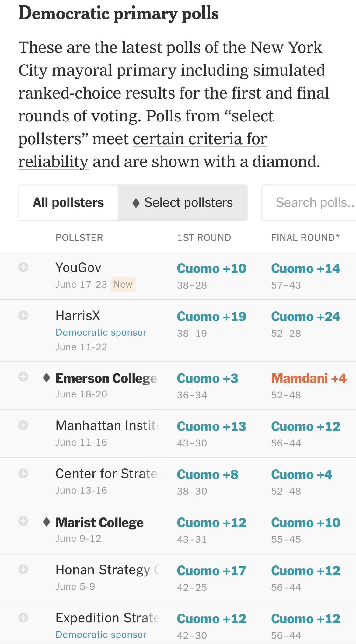
Task: Switch to the All pollsters tab
Action: pos(68,203)
